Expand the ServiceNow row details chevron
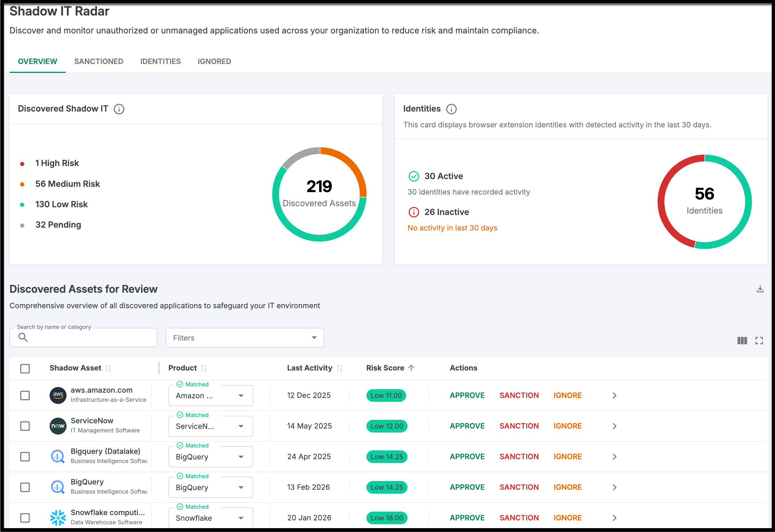The image size is (775, 532). (x=615, y=426)
